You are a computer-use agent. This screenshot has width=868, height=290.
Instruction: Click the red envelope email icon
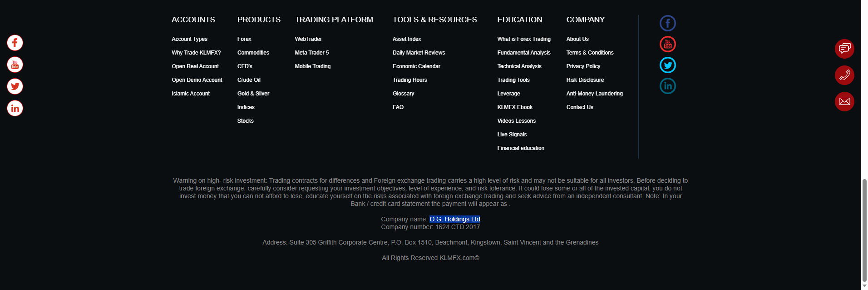pos(844,101)
